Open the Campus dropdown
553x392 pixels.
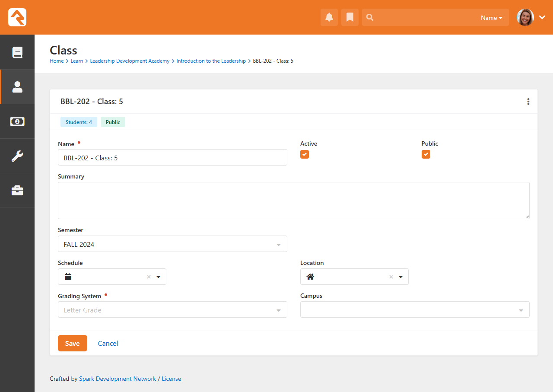point(415,309)
